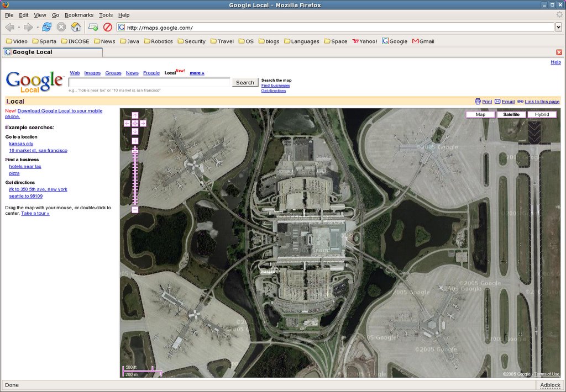This screenshot has width=566, height=392.
Task: Expand the Security bookmarks folder
Action: coord(192,41)
